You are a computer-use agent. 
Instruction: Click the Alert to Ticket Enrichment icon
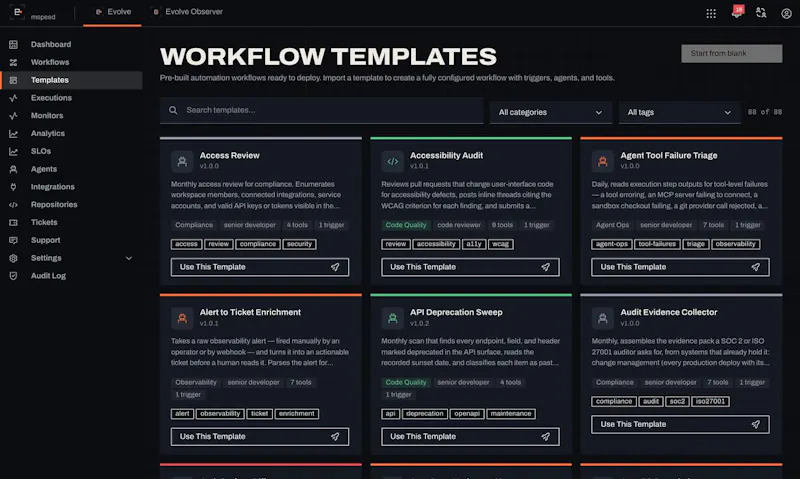click(x=182, y=319)
